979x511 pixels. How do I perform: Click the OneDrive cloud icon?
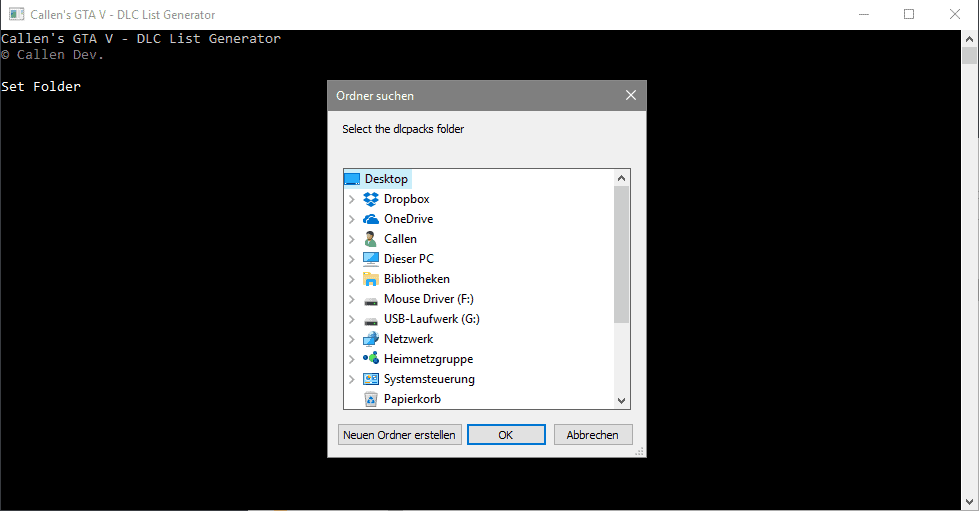tap(371, 219)
